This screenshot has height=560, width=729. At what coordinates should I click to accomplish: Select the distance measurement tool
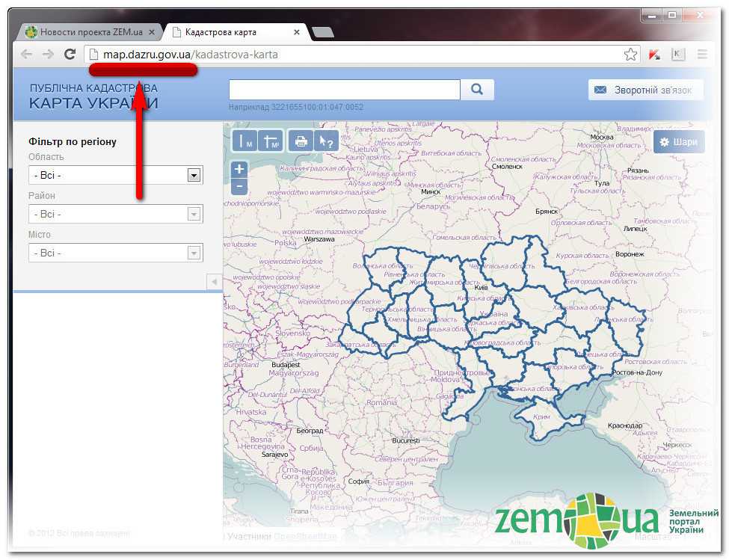point(244,141)
